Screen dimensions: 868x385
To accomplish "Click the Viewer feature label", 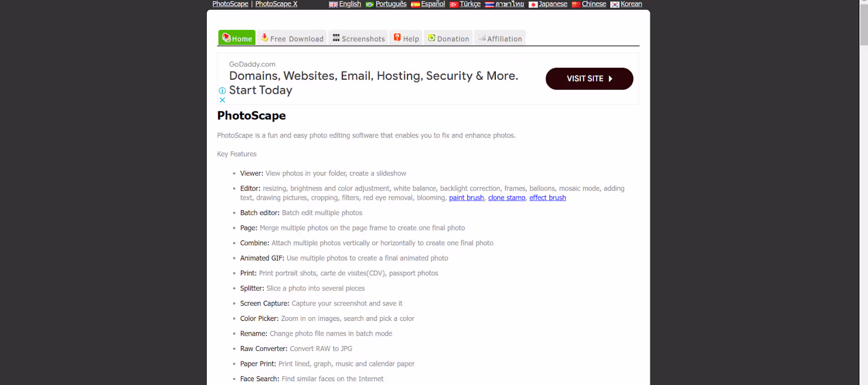I will pos(252,174).
